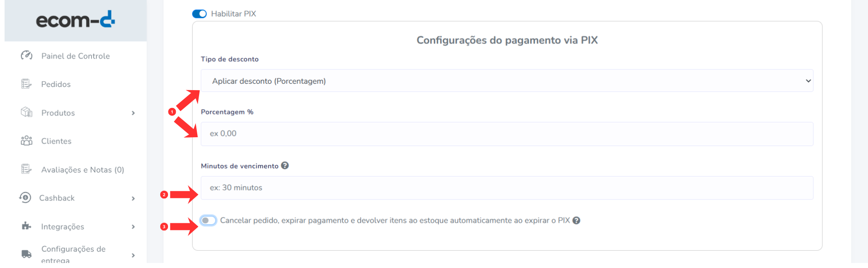Click the ecom-d logo link
This screenshot has width=868, height=268.
75,20
